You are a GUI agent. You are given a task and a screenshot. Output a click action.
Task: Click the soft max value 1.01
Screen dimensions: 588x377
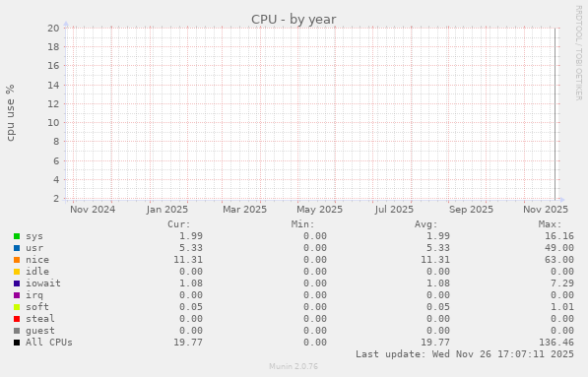[x=562, y=307]
